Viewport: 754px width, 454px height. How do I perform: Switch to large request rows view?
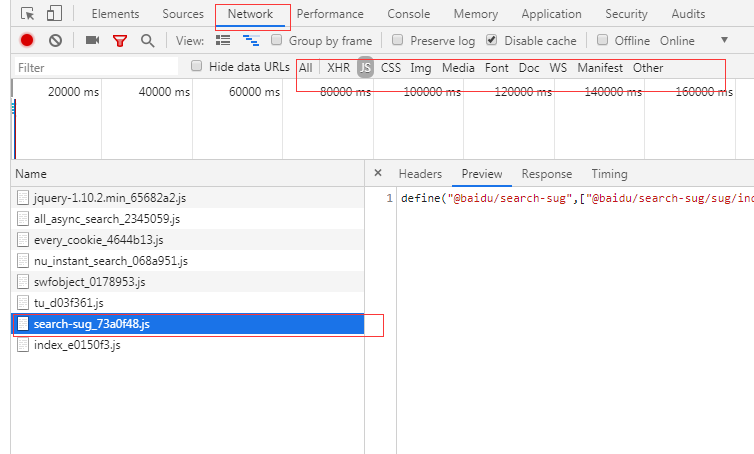223,41
